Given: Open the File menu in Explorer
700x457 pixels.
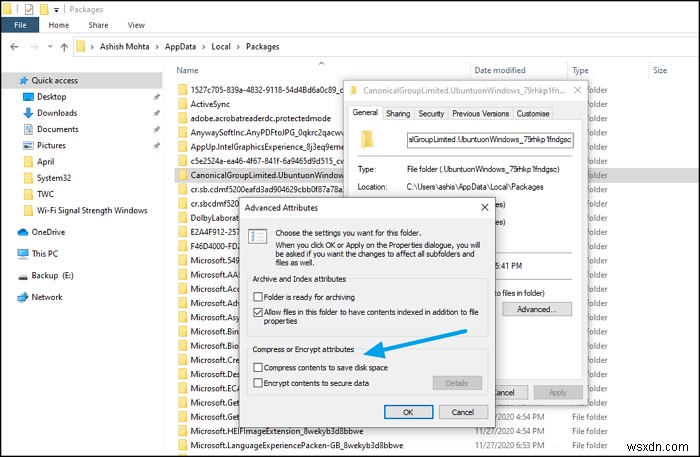Looking at the screenshot, I should (20, 25).
